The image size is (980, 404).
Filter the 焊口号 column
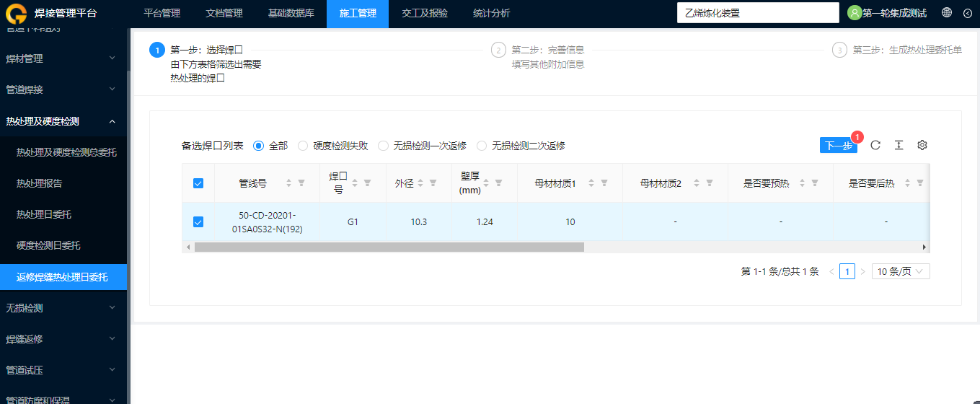[x=367, y=183]
